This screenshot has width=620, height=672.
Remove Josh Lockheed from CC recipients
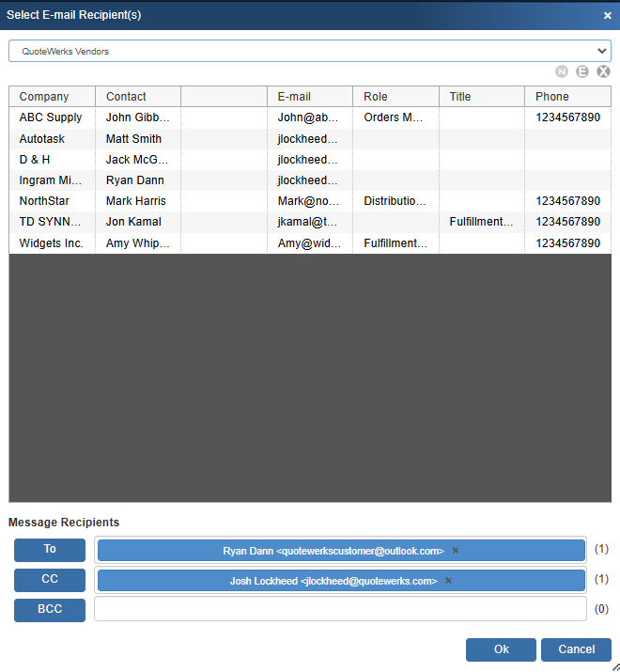pyautogui.click(x=448, y=581)
